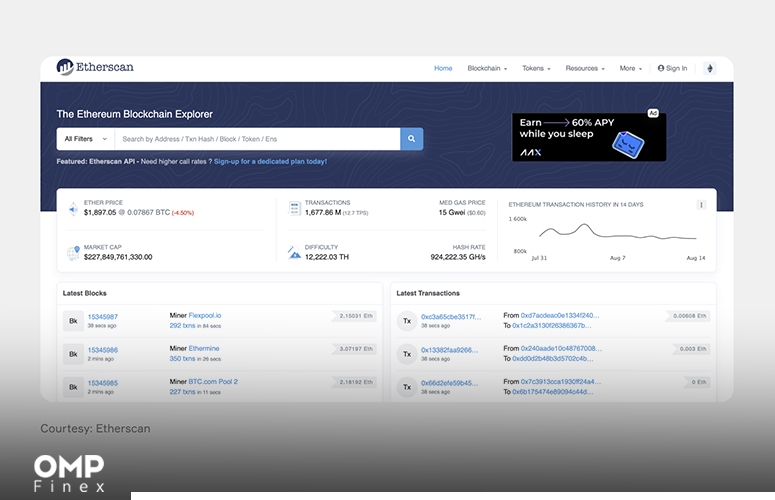Open 292 txns link
This screenshot has height=500, width=775.
click(182, 326)
